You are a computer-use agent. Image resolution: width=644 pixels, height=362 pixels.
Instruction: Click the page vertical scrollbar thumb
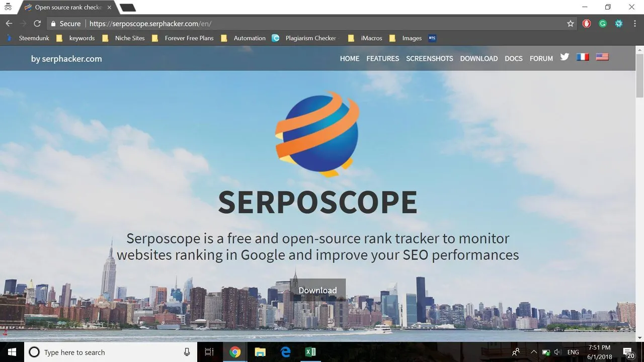639,76
